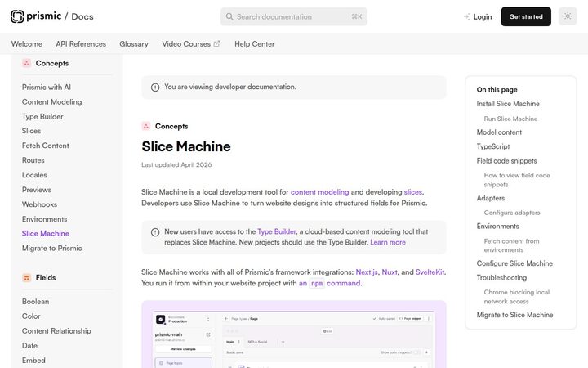
Task: Click the Docs label next to logo
Action: click(x=82, y=16)
